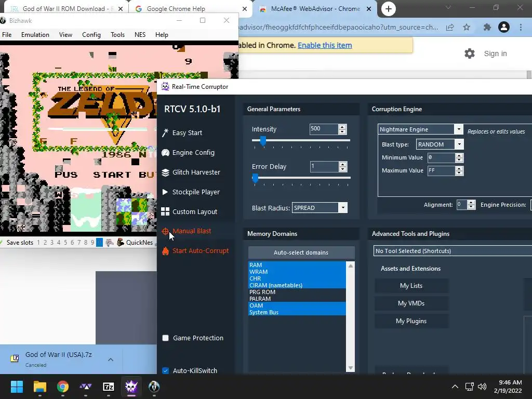Open Blast Radius SPREAD dropdown
This screenshot has width=532, height=399.
click(343, 208)
